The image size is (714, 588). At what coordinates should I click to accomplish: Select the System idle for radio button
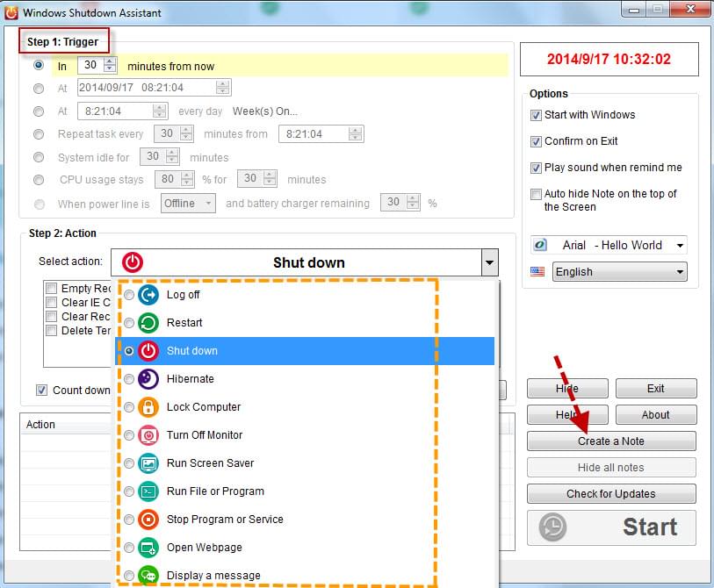point(39,157)
